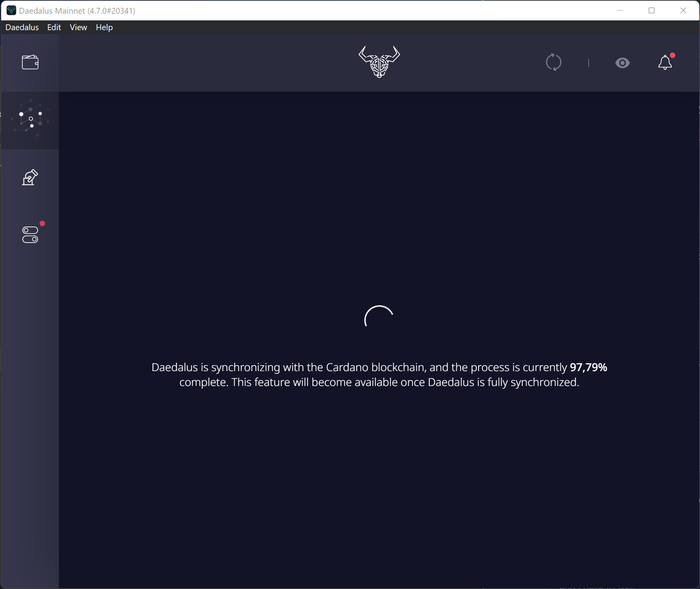Open Daedalus settings from the sidebar

coord(30,234)
